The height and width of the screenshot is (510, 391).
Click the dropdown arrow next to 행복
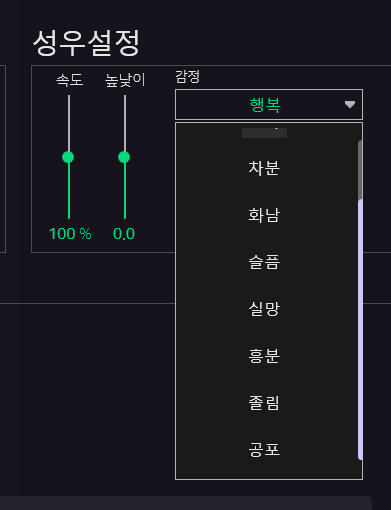point(350,105)
